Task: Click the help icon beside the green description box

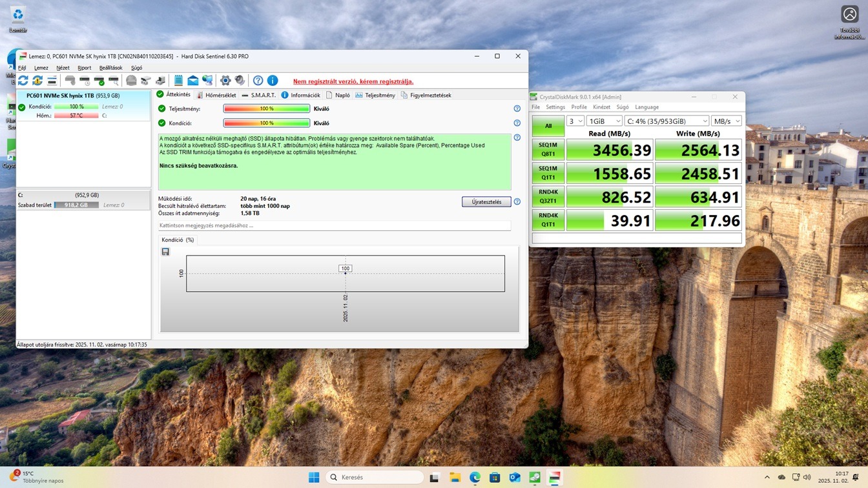Action: click(517, 137)
